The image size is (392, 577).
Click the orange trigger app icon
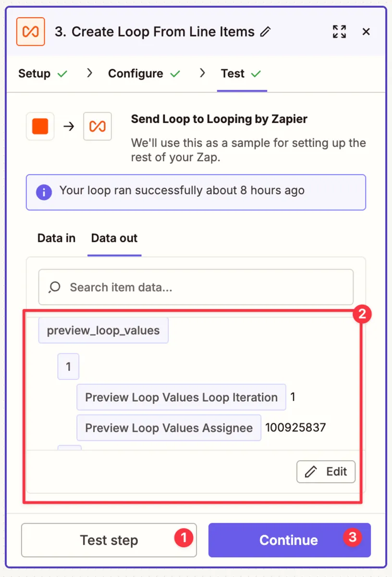40,126
